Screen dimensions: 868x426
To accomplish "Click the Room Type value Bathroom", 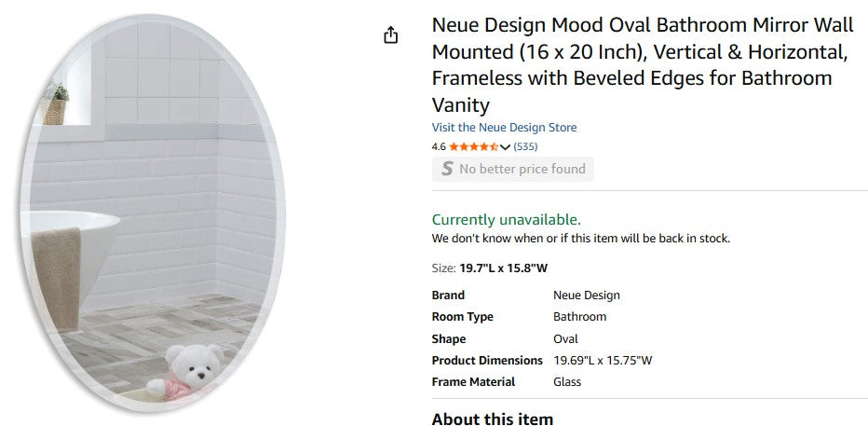I will pyautogui.click(x=579, y=317).
